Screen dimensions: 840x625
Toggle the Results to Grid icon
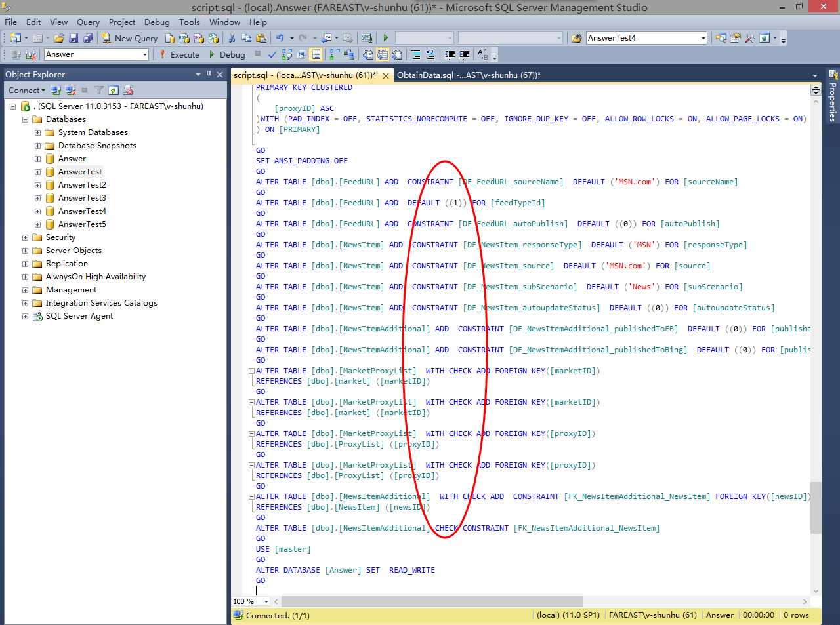coord(382,54)
